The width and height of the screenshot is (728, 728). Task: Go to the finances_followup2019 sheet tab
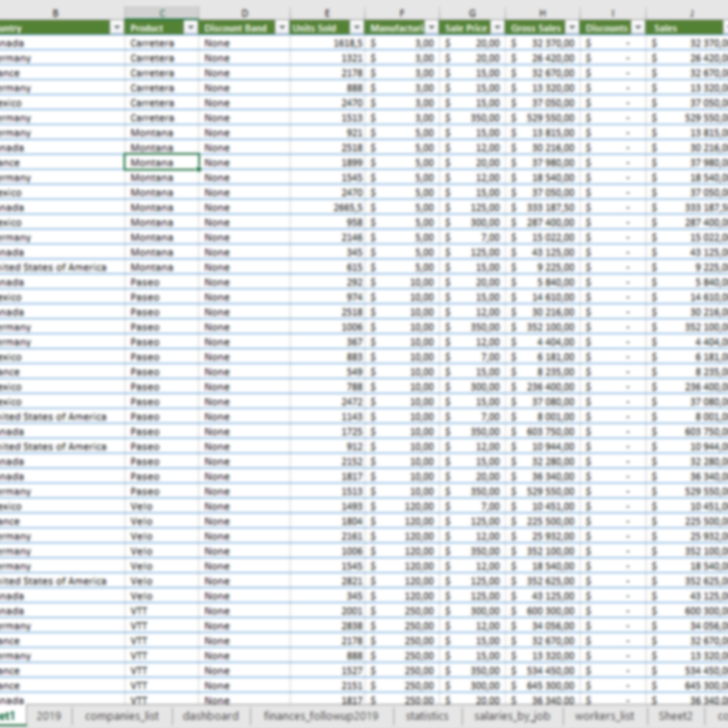tap(321, 716)
